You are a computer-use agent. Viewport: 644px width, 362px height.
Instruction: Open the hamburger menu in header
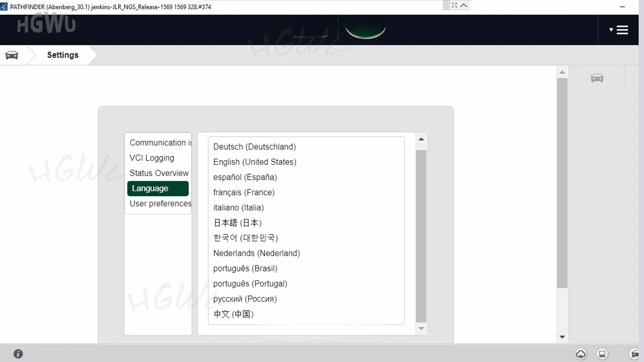622,30
